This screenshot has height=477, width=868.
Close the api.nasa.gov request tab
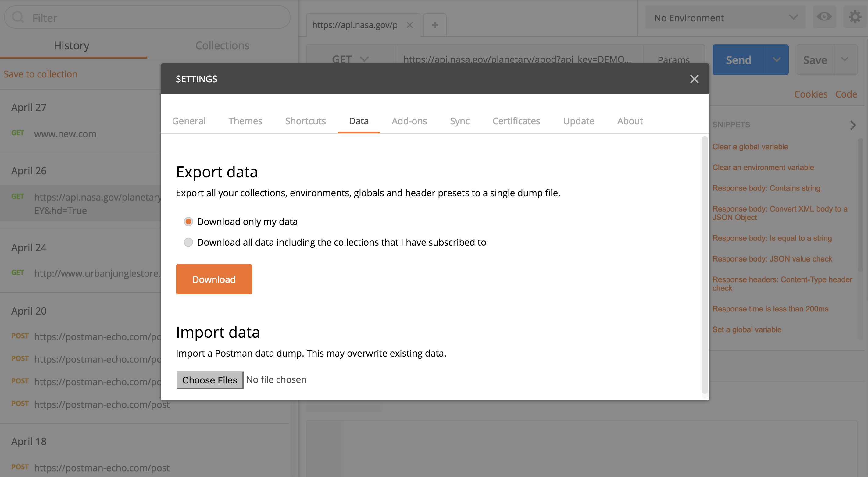[410, 25]
